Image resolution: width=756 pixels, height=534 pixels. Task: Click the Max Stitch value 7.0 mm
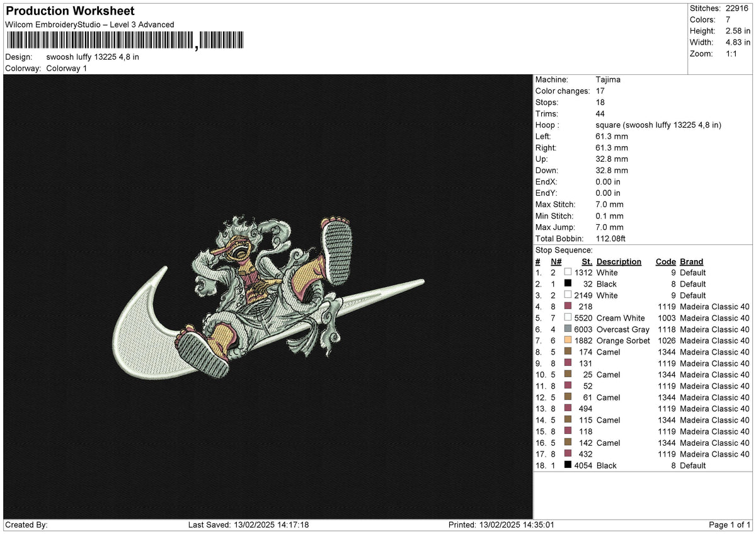click(609, 205)
